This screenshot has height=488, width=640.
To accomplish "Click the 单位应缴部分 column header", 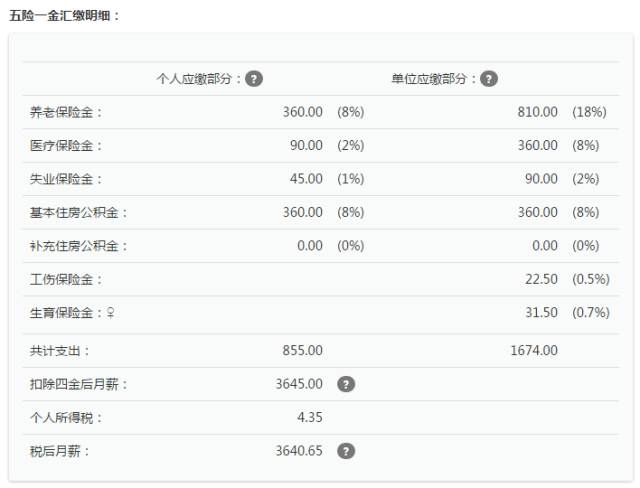I will point(434,79).
